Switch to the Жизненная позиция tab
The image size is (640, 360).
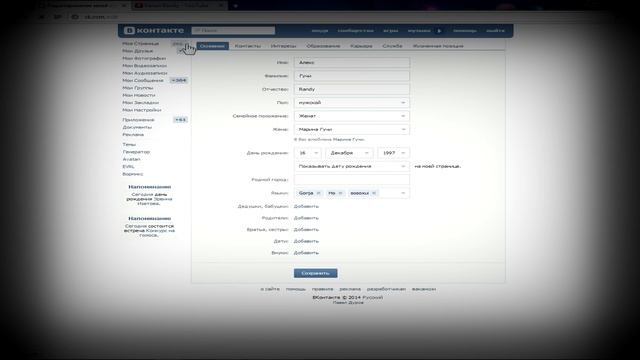438,46
